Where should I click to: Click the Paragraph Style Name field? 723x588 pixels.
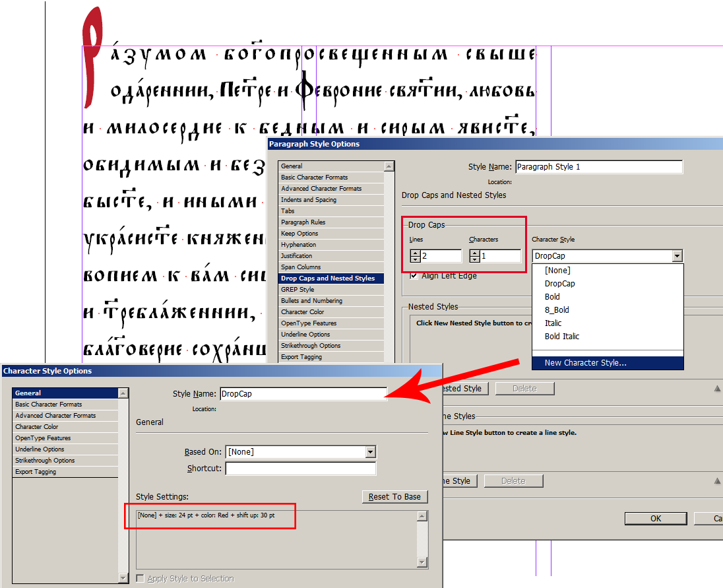point(599,167)
